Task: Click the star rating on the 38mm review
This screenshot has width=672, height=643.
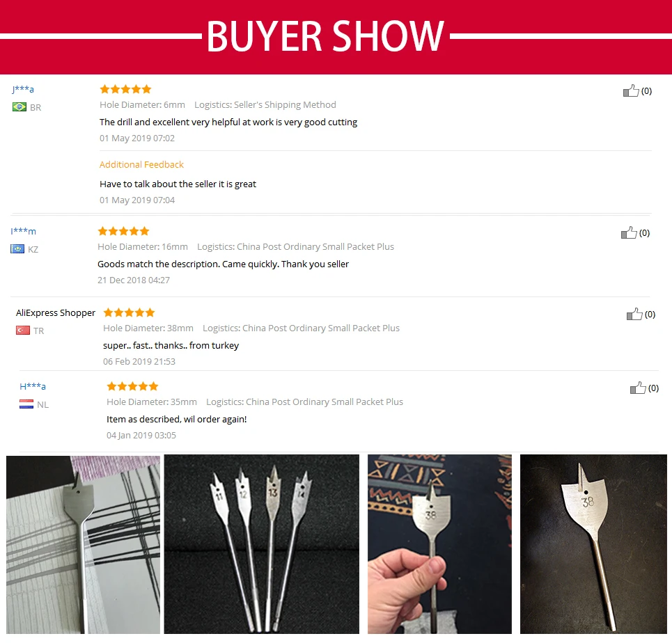Action: tap(129, 312)
